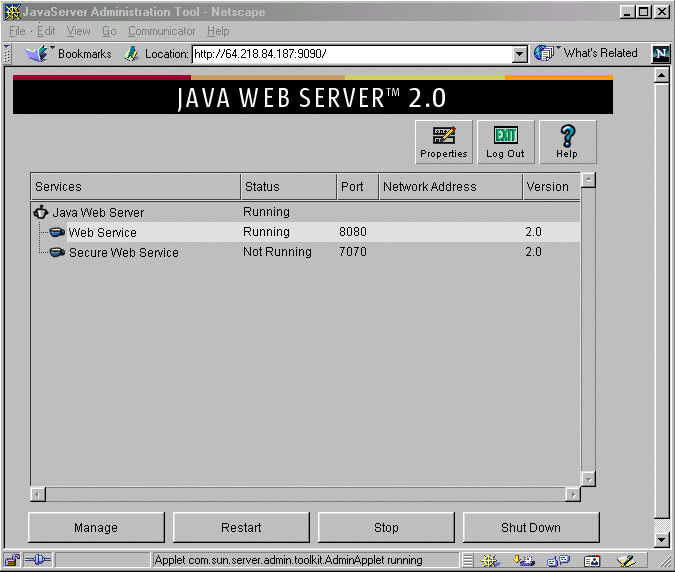Open the File menu
This screenshot has width=675, height=572.
(17, 31)
